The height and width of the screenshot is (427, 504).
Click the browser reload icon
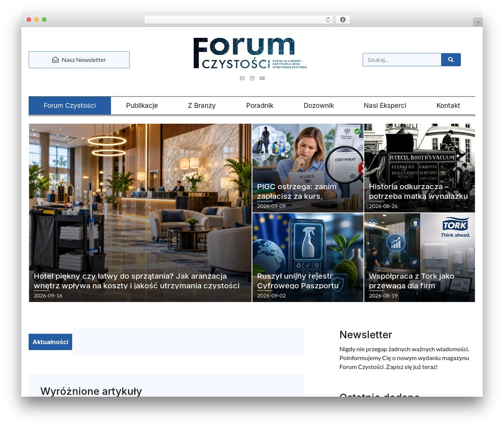(x=328, y=20)
